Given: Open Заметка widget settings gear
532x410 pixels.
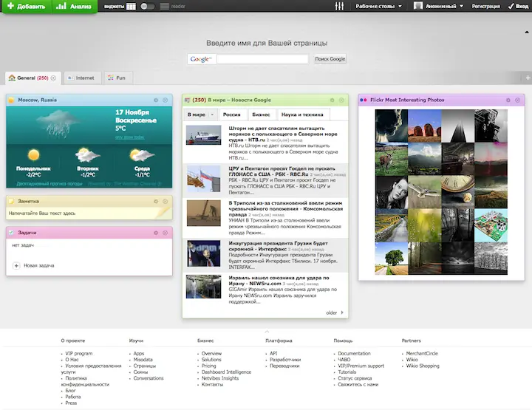Looking at the screenshot, I should [x=156, y=201].
